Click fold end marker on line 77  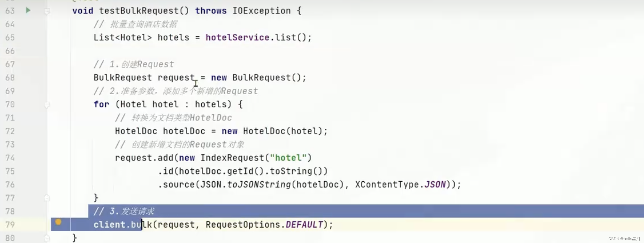[x=47, y=198]
